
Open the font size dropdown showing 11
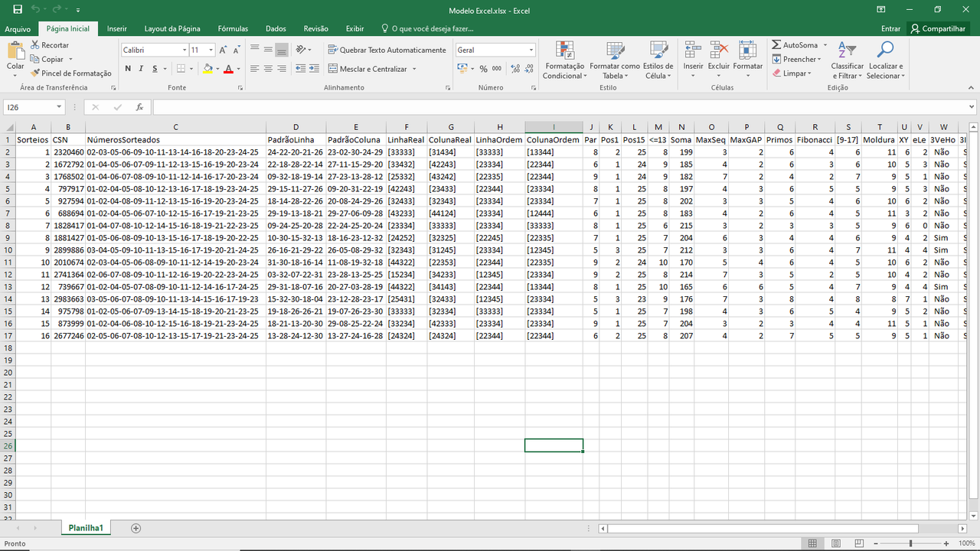point(211,50)
